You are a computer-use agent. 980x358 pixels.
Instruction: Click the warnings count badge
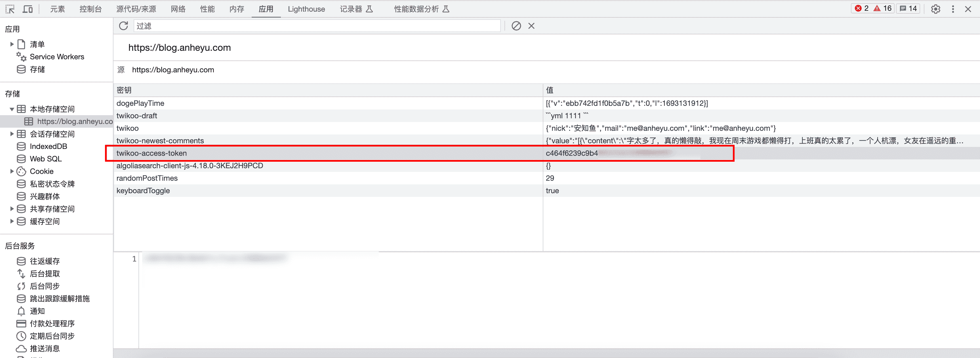(x=883, y=9)
